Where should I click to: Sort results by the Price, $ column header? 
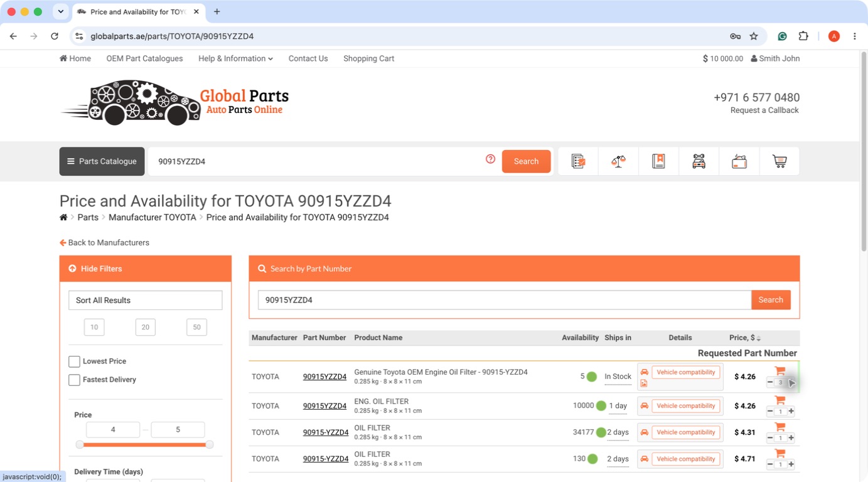click(x=745, y=338)
